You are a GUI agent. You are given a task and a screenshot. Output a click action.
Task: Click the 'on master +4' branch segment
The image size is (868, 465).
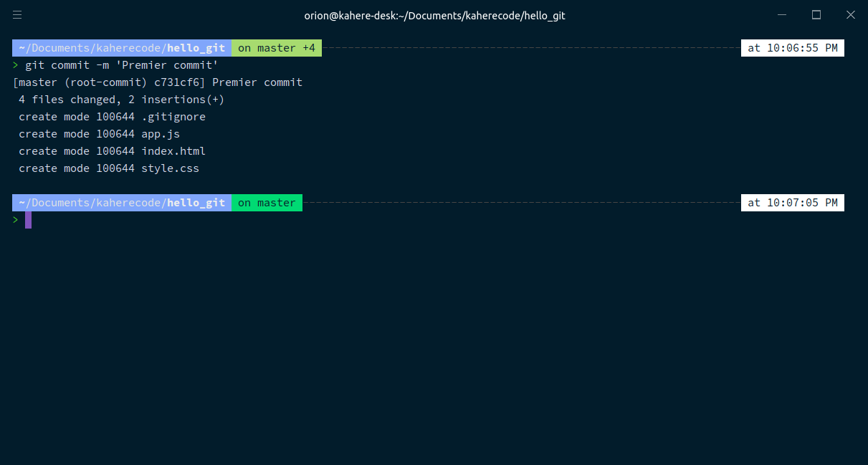(x=277, y=48)
